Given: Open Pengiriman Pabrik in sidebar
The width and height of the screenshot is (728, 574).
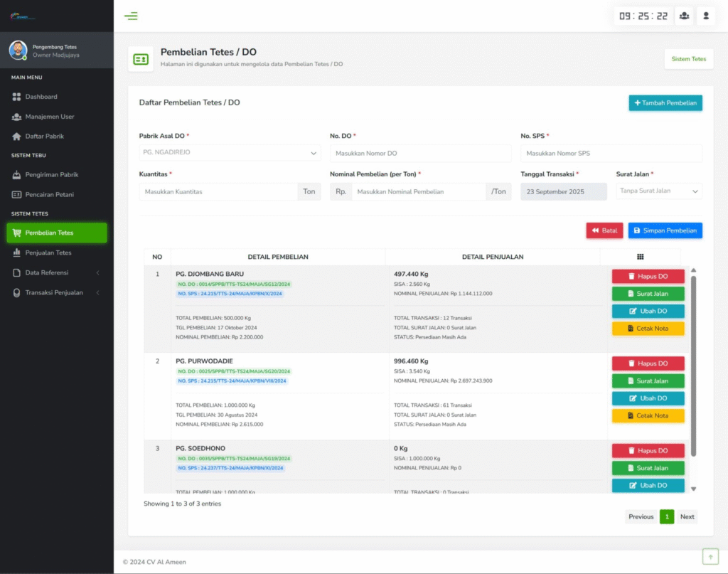Looking at the screenshot, I should [x=51, y=175].
